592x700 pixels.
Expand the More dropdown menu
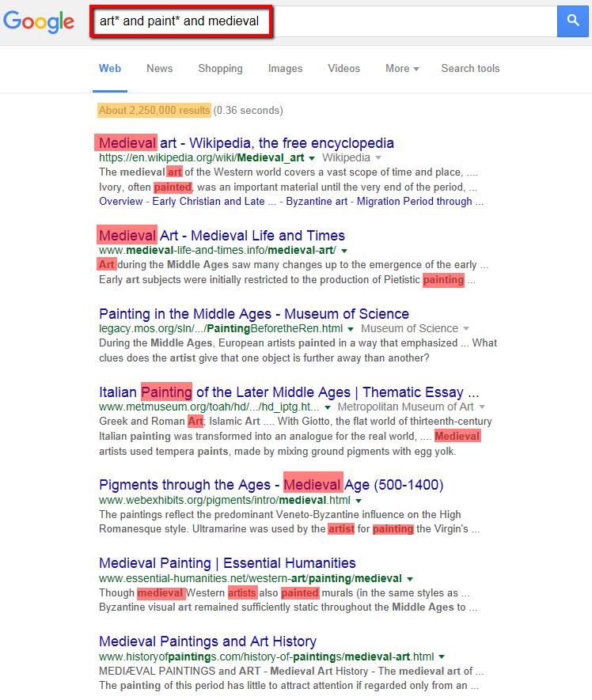(x=402, y=68)
